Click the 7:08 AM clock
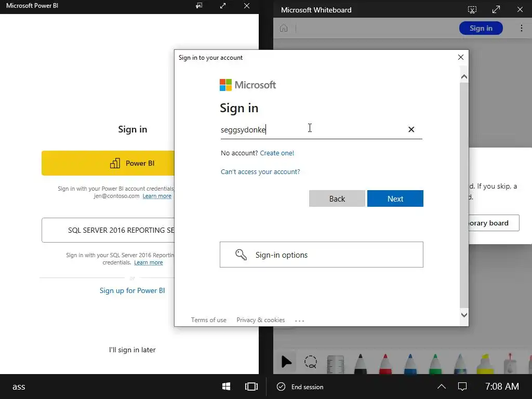The width and height of the screenshot is (532, 399). 502,387
